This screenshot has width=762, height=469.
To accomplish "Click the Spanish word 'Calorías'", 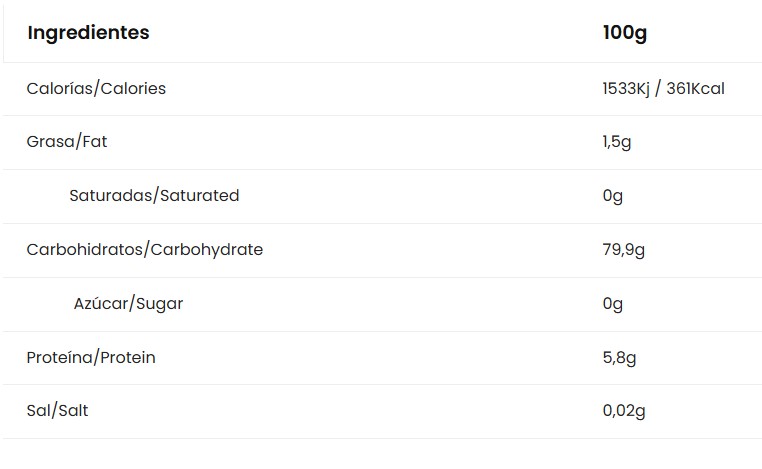I will (x=58, y=89).
